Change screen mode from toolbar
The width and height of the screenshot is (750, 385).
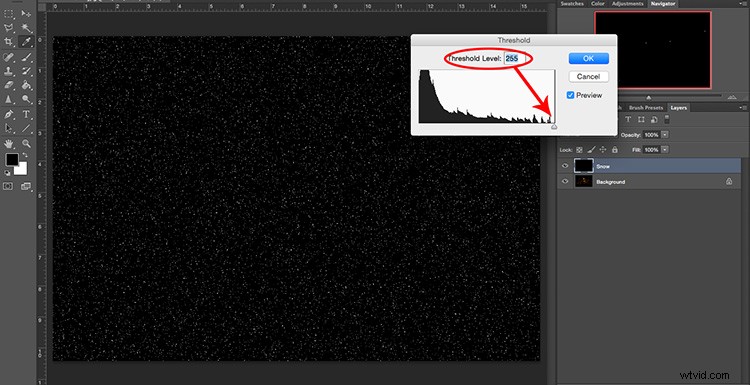26,186
